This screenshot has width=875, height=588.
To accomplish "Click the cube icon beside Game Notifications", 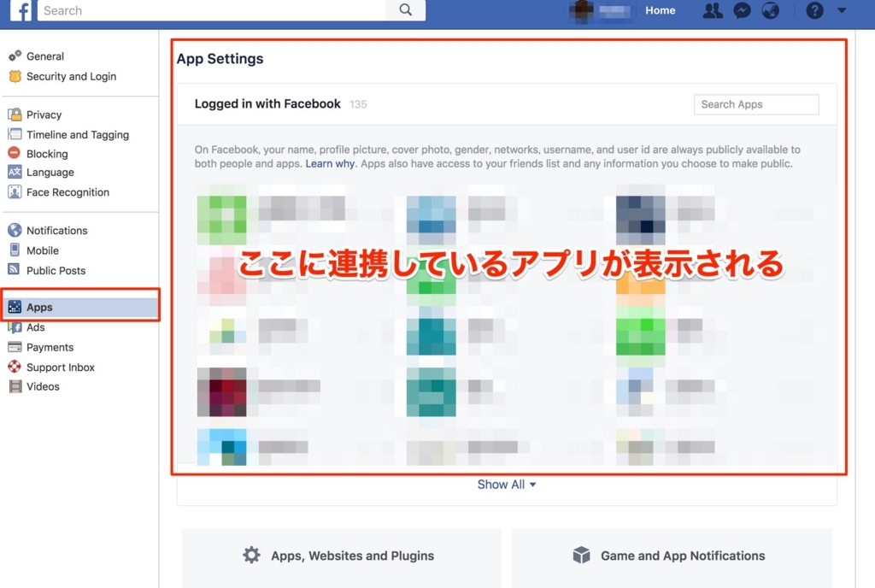I will tap(581, 555).
